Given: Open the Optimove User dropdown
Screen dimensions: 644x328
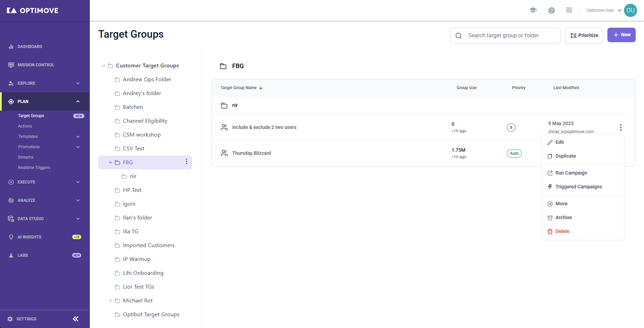Looking at the screenshot, I should [x=604, y=10].
